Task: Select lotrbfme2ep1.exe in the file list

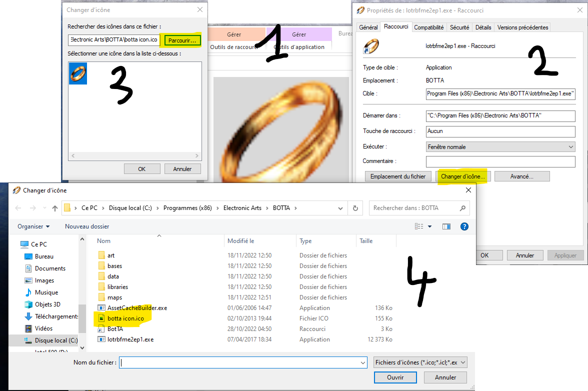Action: [x=130, y=339]
